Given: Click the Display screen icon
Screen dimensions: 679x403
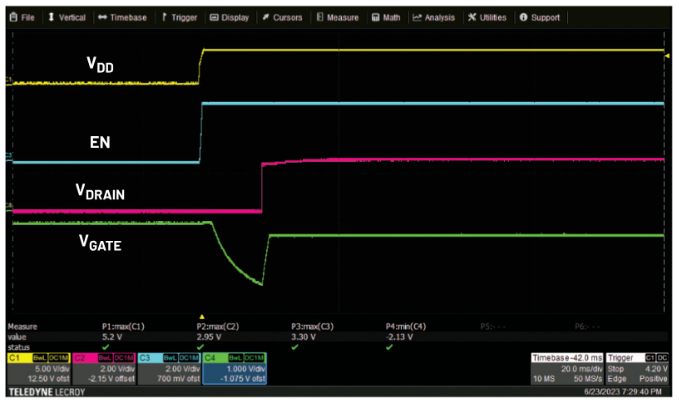Looking at the screenshot, I should (x=216, y=18).
